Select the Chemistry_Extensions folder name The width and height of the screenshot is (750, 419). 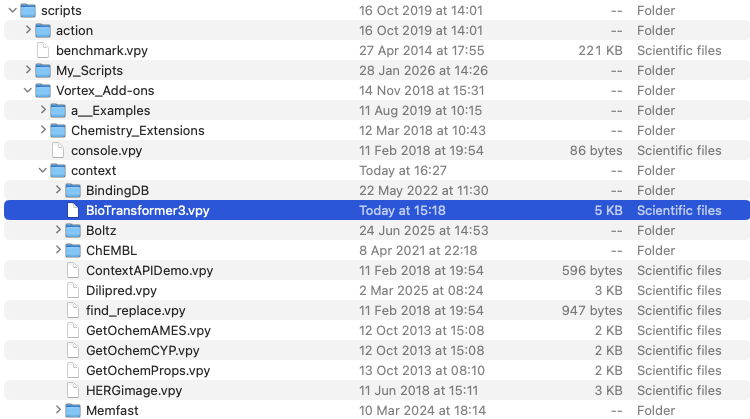137,130
